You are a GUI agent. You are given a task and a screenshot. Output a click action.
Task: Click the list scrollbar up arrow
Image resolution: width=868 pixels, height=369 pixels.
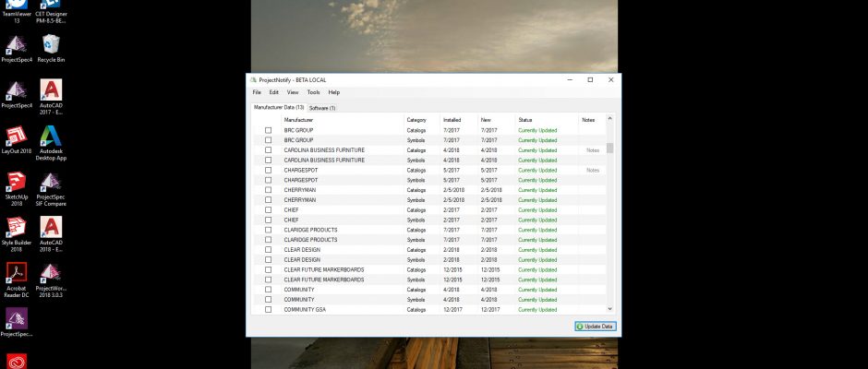610,118
